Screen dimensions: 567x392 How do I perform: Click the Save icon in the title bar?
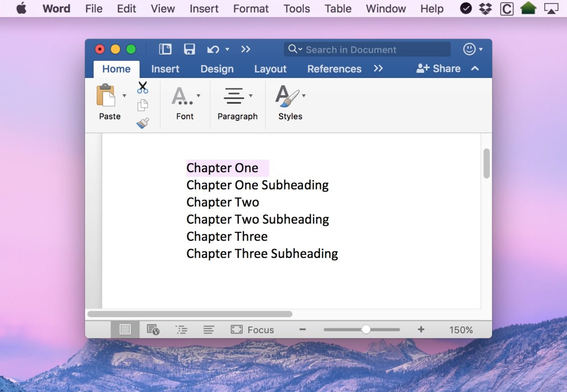189,49
